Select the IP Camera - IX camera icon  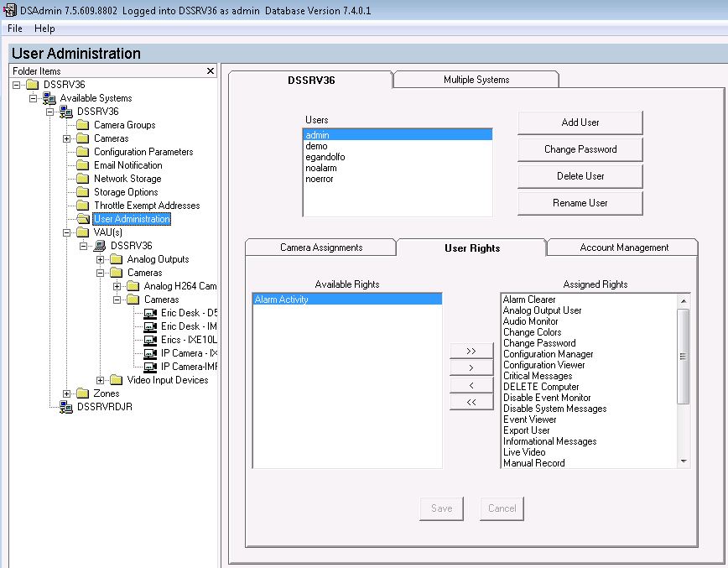click(148, 353)
